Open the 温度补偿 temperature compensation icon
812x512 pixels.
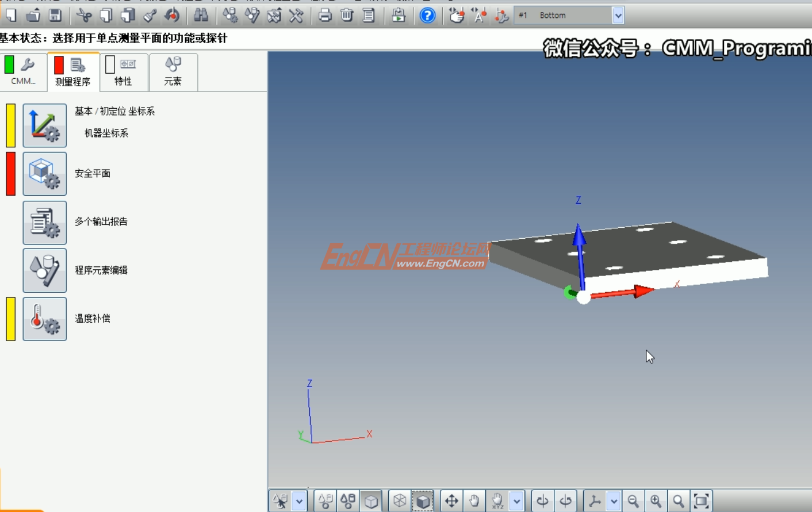44,319
